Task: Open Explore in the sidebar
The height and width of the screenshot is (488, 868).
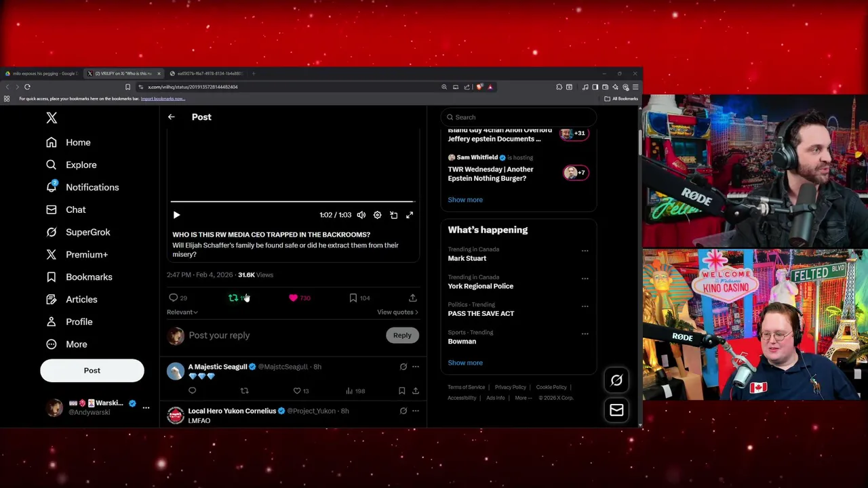Action: [x=71, y=165]
